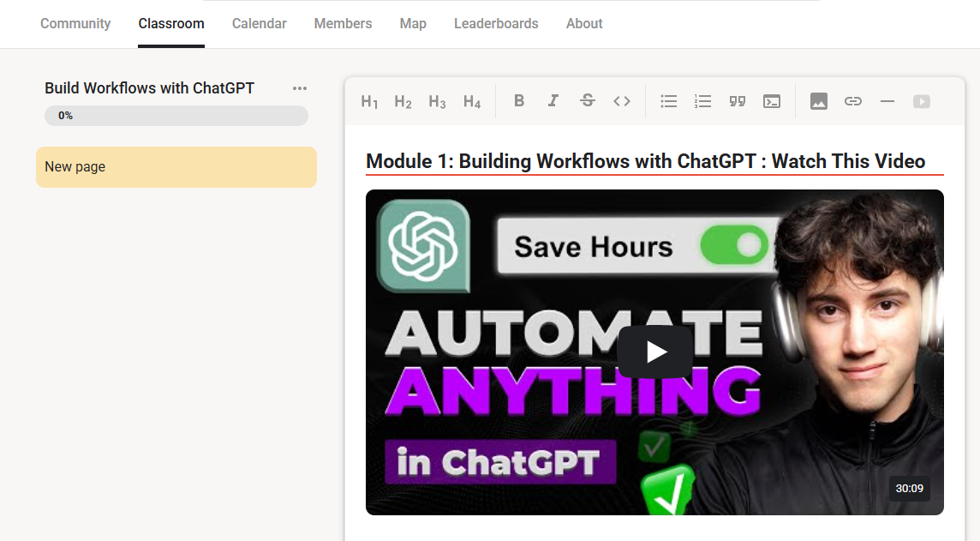
Task: Select the New page item
Action: coord(176,167)
